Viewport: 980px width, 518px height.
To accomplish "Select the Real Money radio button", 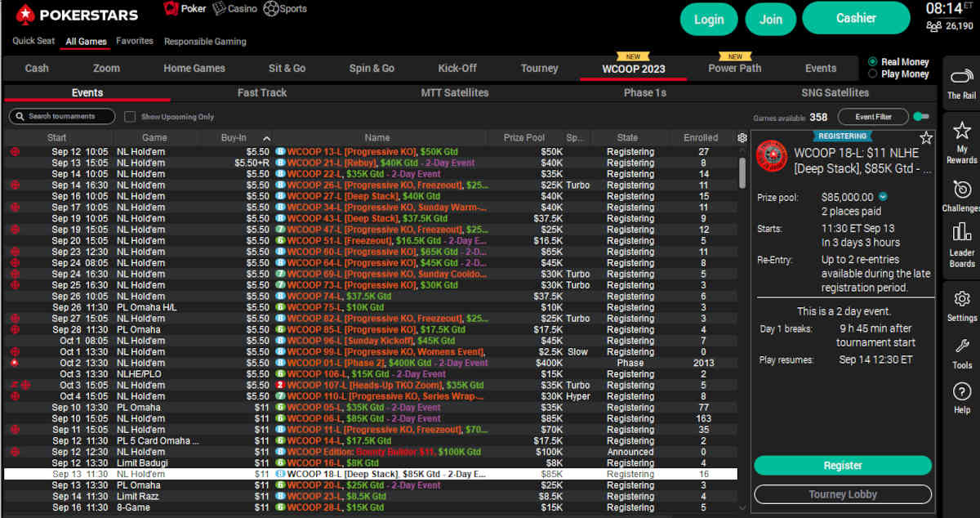I will [873, 61].
